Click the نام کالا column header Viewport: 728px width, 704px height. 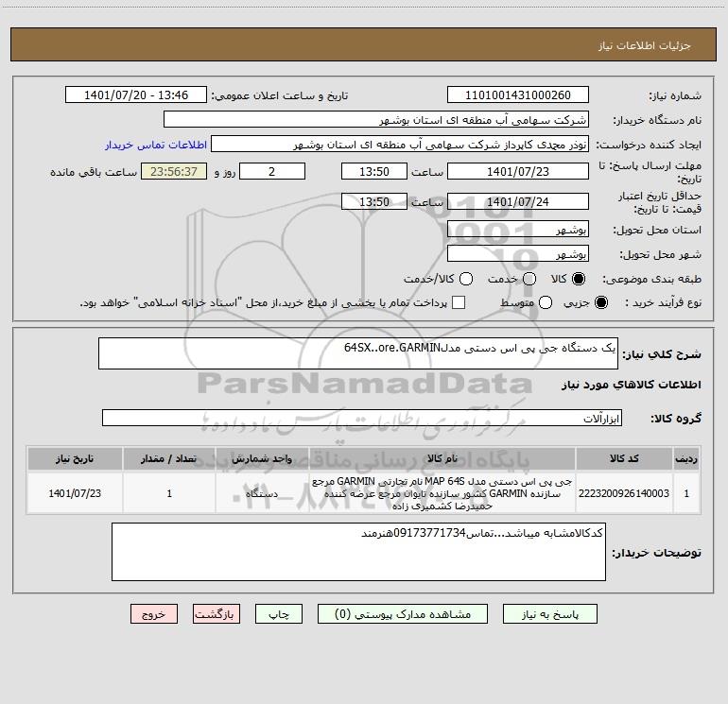pyautogui.click(x=442, y=458)
